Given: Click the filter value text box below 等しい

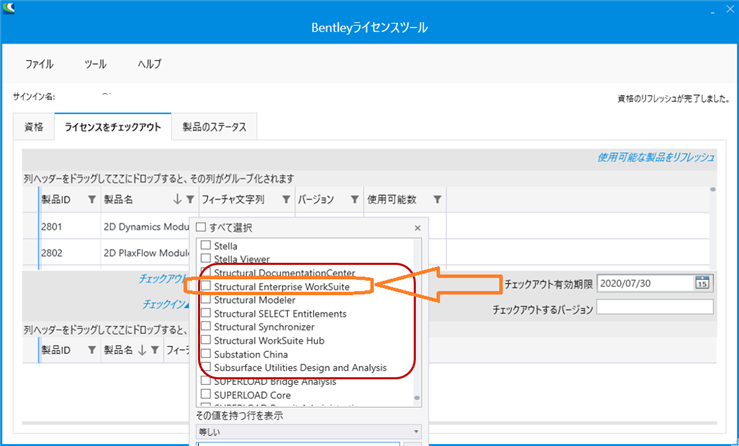Looking at the screenshot, I should tap(298, 444).
